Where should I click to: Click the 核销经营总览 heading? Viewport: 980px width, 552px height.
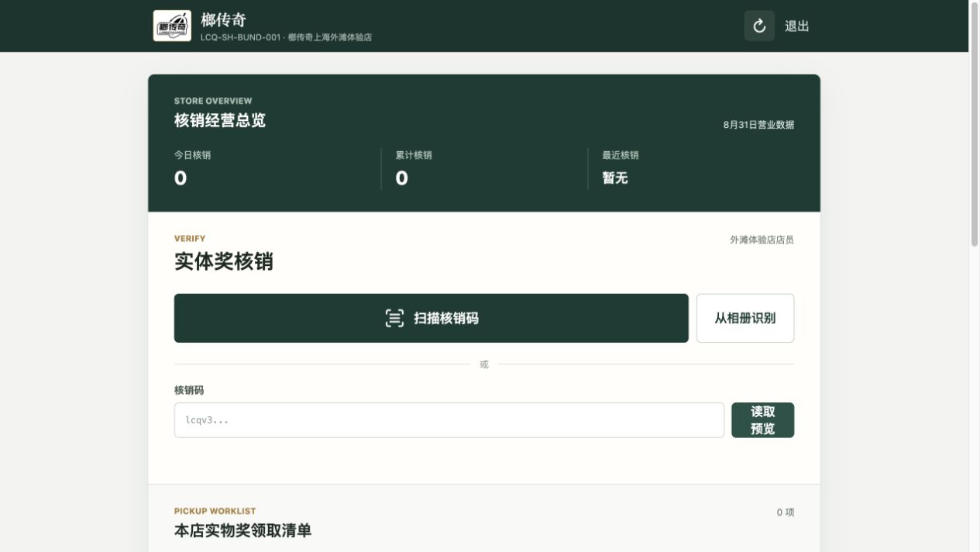point(220,120)
